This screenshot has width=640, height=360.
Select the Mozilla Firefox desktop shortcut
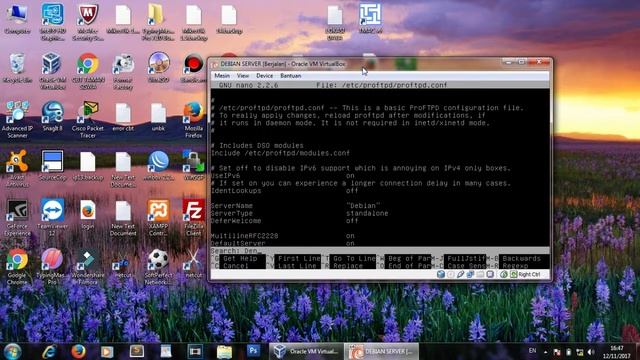[x=193, y=119]
